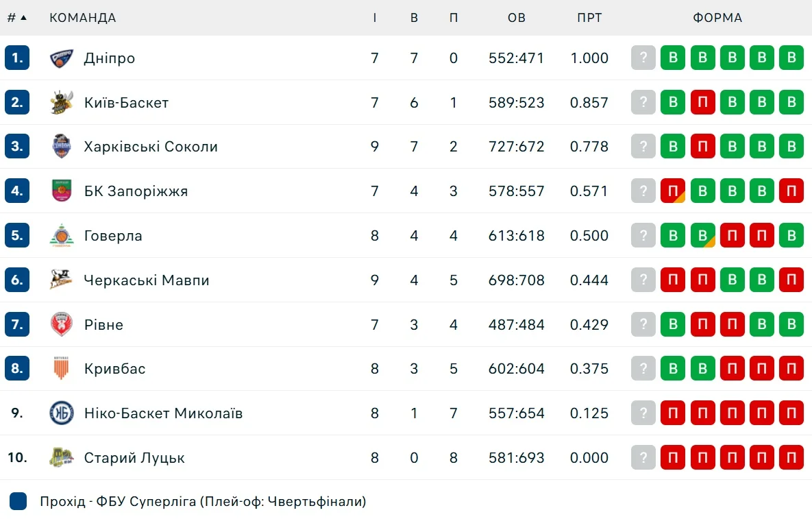The height and width of the screenshot is (519, 812).
Task: Click the Харківські Соколи team logo
Action: [62, 147]
